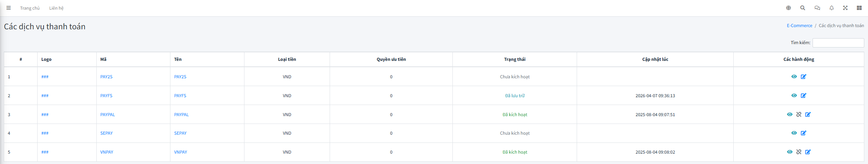View details of the PAYFS row
868x164 pixels.
tap(794, 96)
